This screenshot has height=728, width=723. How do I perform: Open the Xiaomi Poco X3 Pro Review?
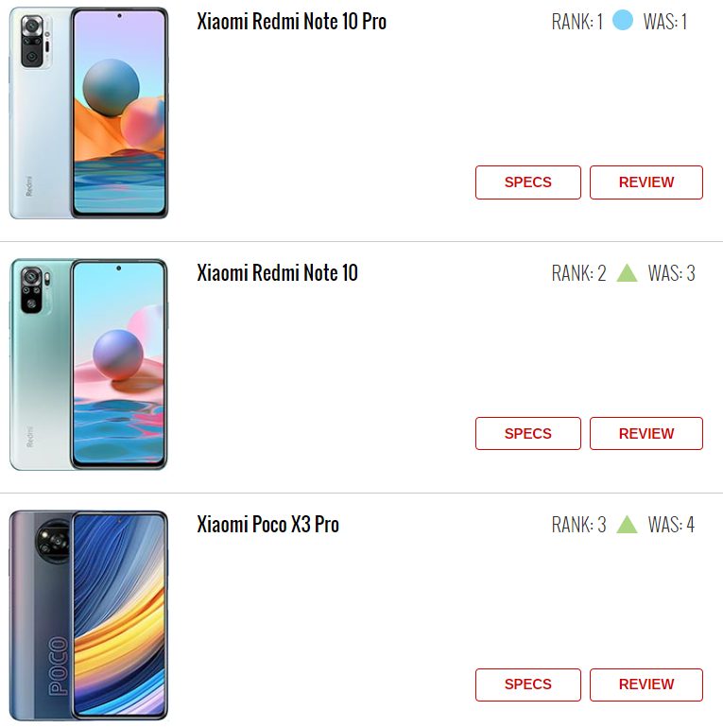click(x=646, y=685)
